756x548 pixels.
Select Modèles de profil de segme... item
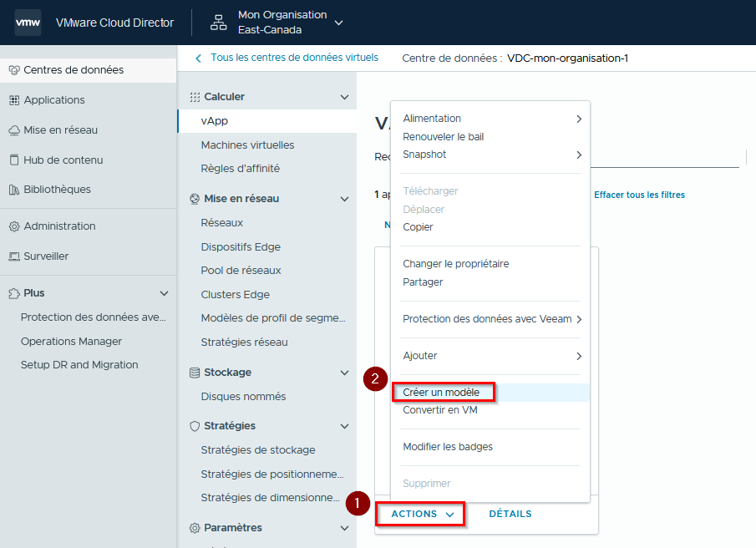tap(273, 318)
